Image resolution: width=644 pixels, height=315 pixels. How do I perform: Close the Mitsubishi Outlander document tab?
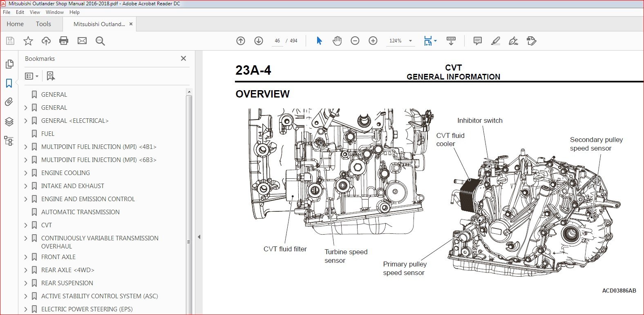tap(131, 24)
